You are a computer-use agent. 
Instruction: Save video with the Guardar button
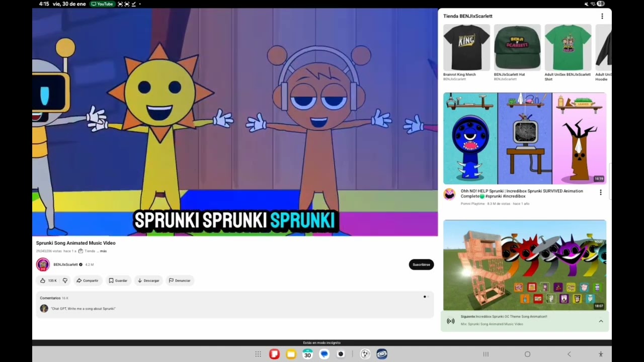coord(118,281)
